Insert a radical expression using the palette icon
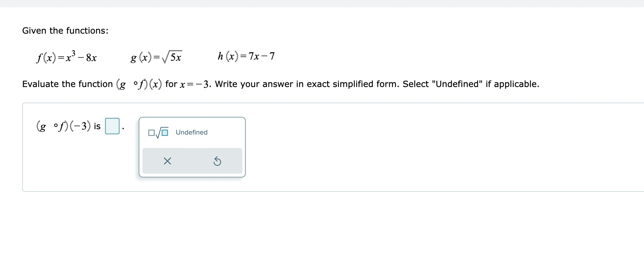This screenshot has height=260, width=644. [158, 132]
